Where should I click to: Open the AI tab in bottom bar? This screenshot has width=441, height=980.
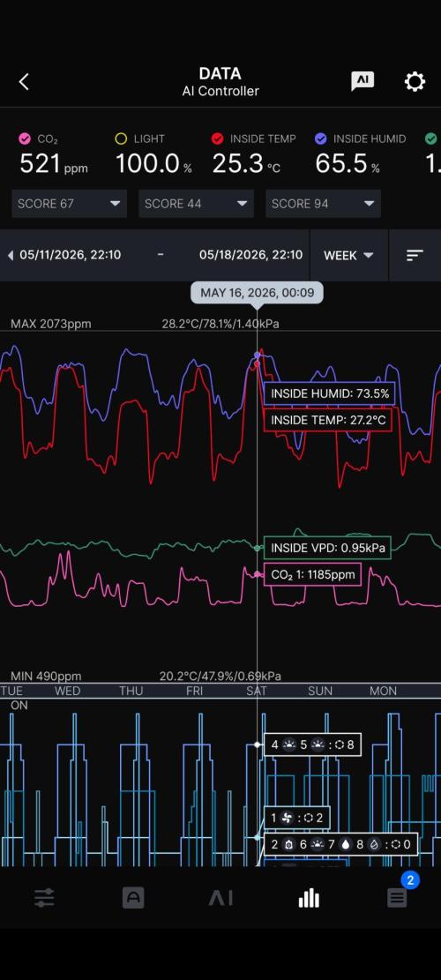point(220,899)
